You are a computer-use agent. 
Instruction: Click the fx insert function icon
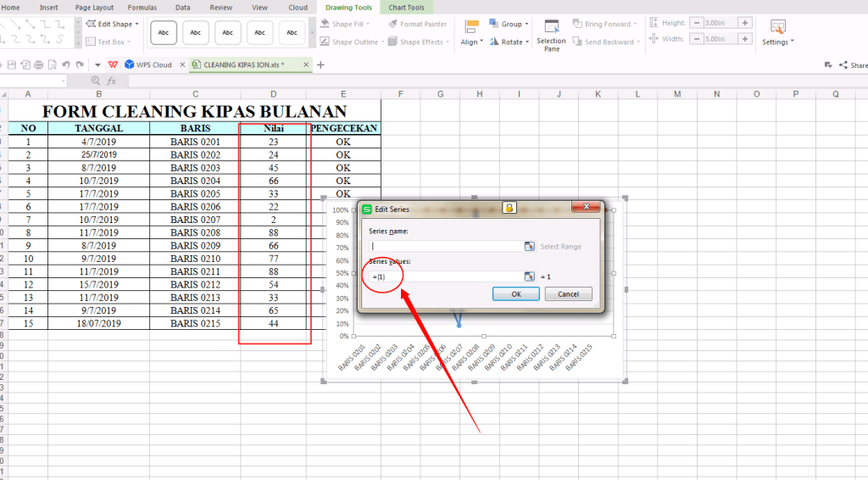coord(112,81)
